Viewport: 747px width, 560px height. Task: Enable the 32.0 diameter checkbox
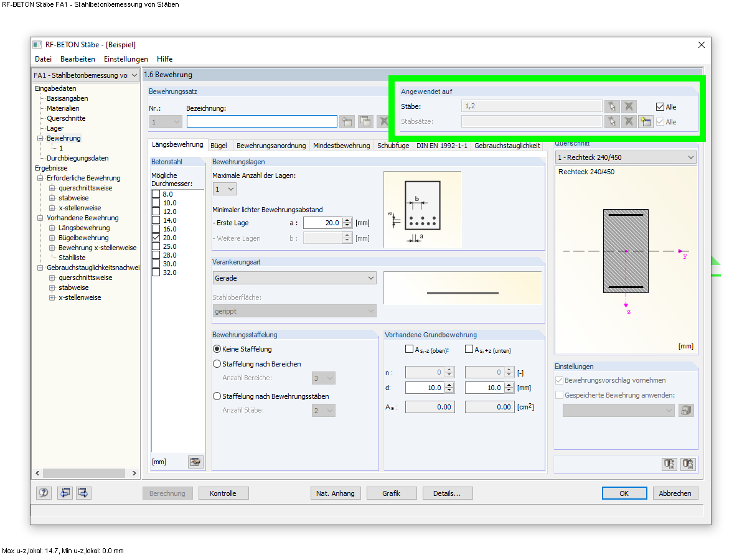tap(156, 273)
